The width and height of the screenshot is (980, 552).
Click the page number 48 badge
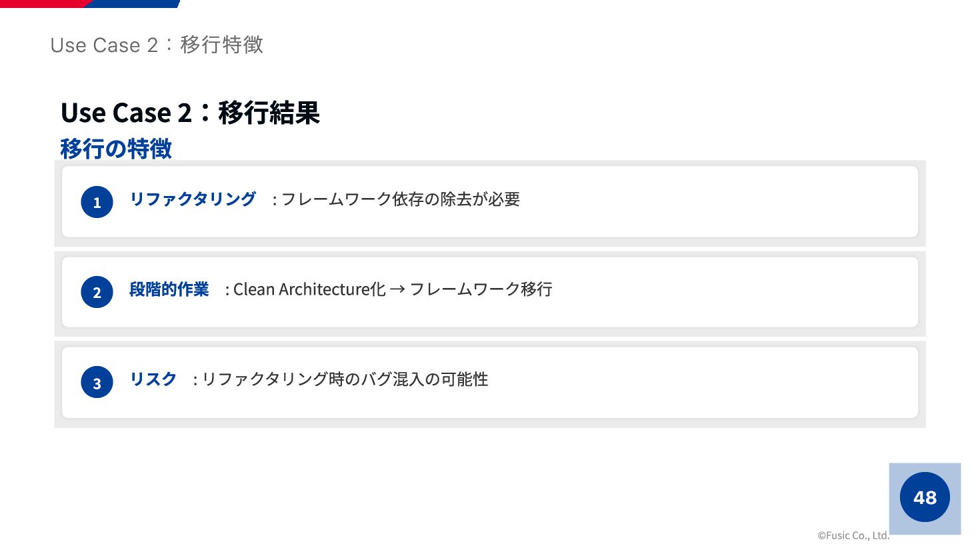(925, 497)
